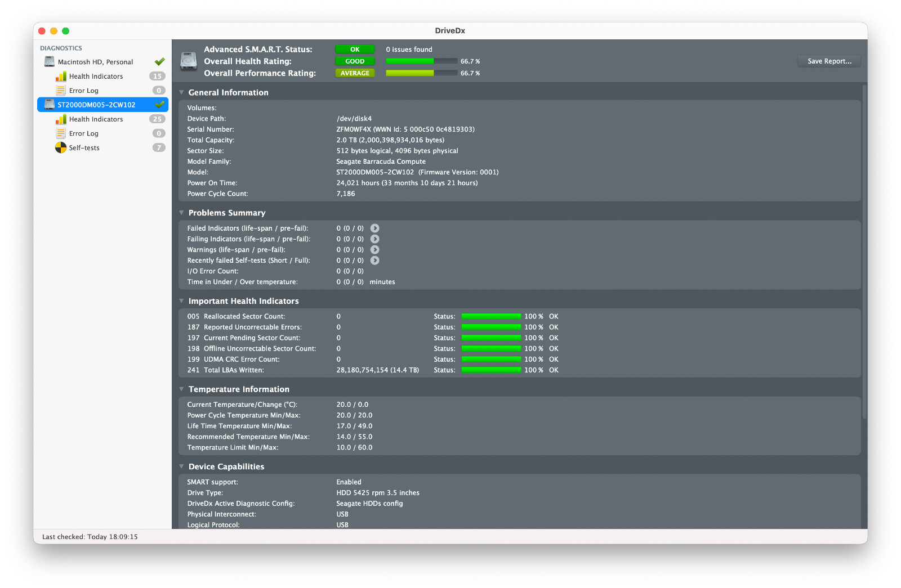Click arrow icon next to Failed Indicators
The width and height of the screenshot is (901, 588).
point(374,228)
